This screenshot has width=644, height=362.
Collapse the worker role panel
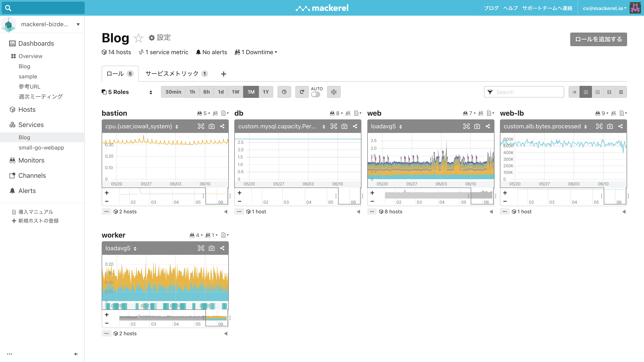226,333
